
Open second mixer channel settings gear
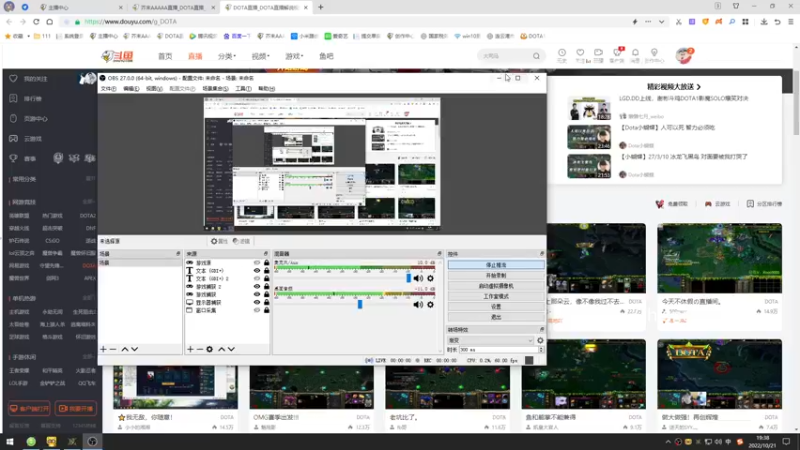click(x=431, y=305)
